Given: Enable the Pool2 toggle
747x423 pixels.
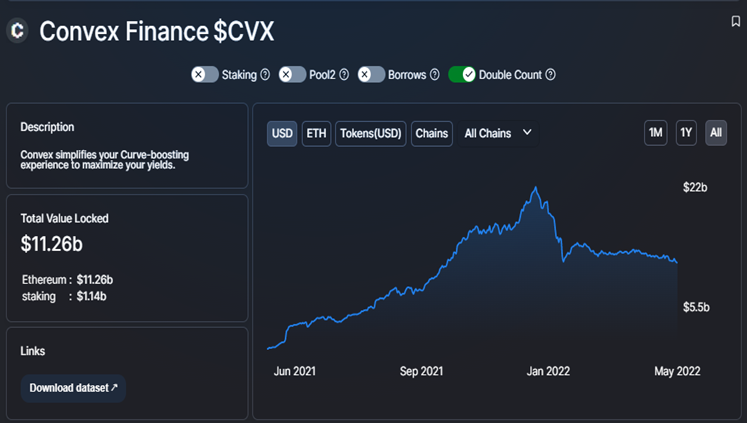Looking at the screenshot, I should click(x=292, y=75).
